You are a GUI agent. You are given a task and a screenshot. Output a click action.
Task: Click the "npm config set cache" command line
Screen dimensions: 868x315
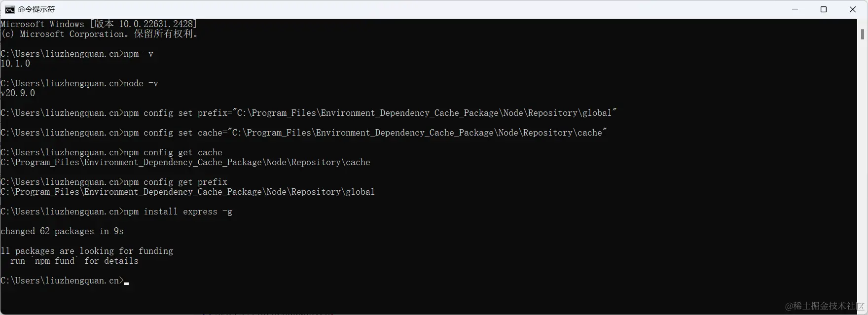coord(365,133)
